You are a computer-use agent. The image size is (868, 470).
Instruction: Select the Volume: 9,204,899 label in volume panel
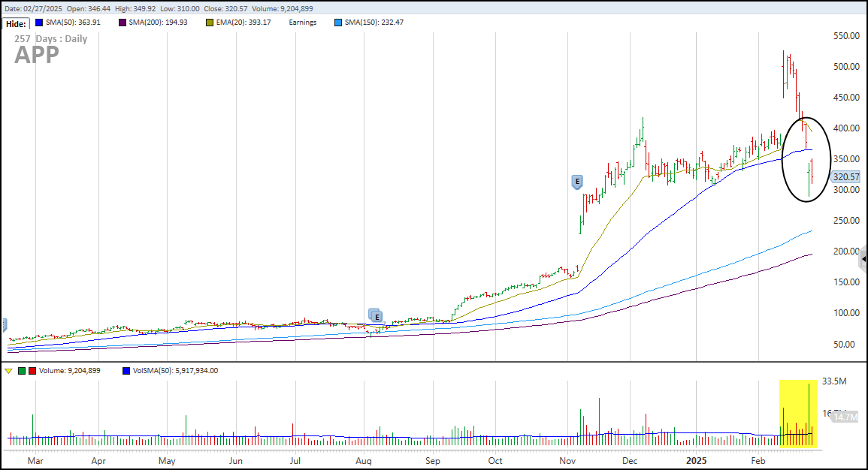(x=70, y=371)
